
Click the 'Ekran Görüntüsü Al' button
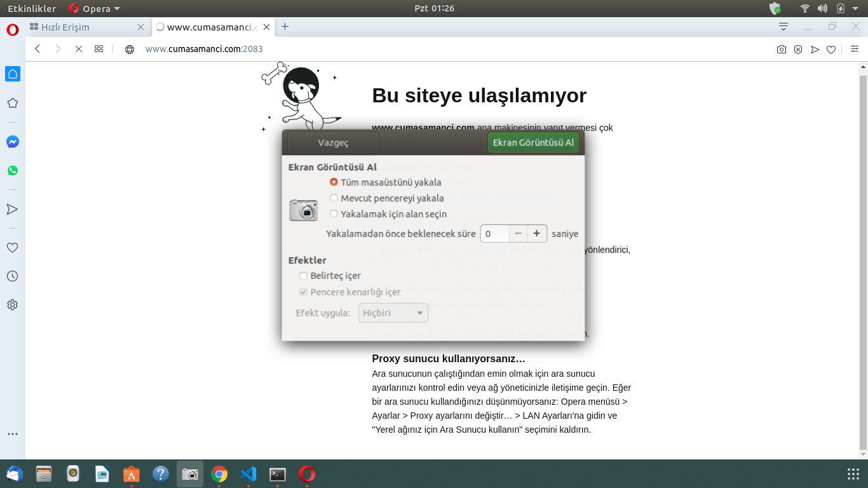click(534, 143)
